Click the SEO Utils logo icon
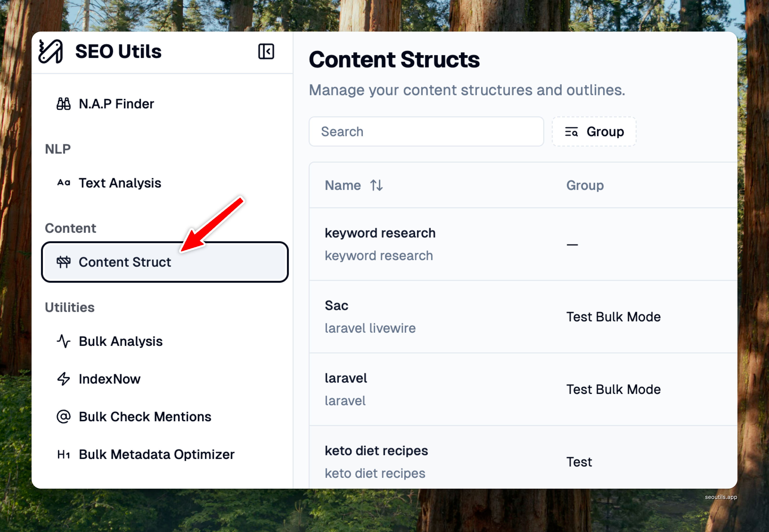Screen dimensions: 769x532 [51, 51]
